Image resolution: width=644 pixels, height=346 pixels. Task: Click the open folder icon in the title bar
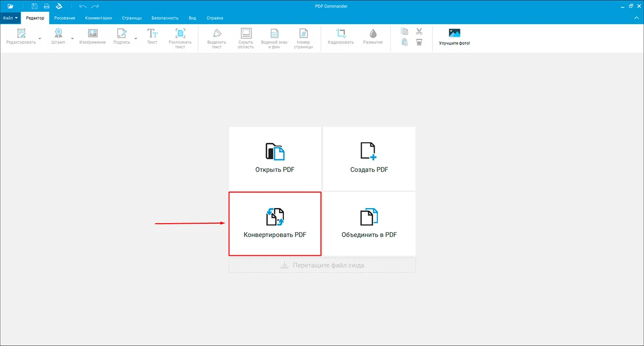[x=10, y=6]
